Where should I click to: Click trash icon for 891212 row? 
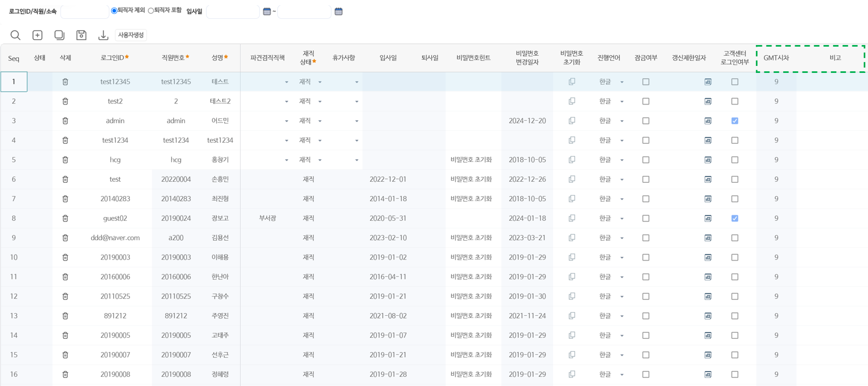[65, 316]
